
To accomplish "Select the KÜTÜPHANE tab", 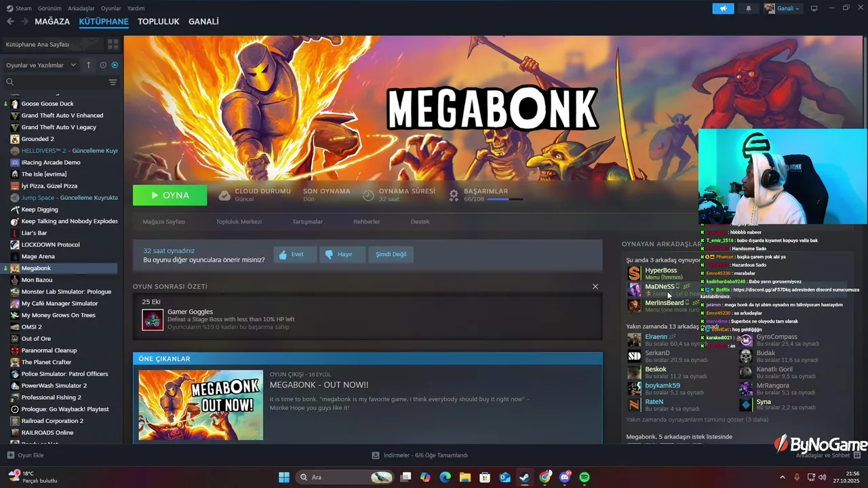I will coord(104,22).
